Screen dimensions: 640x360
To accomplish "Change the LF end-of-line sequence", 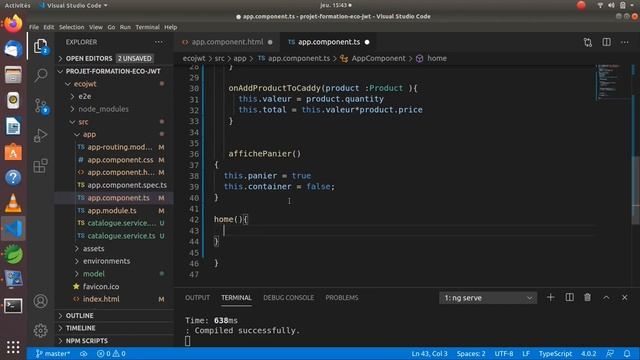I will pyautogui.click(x=526, y=353).
